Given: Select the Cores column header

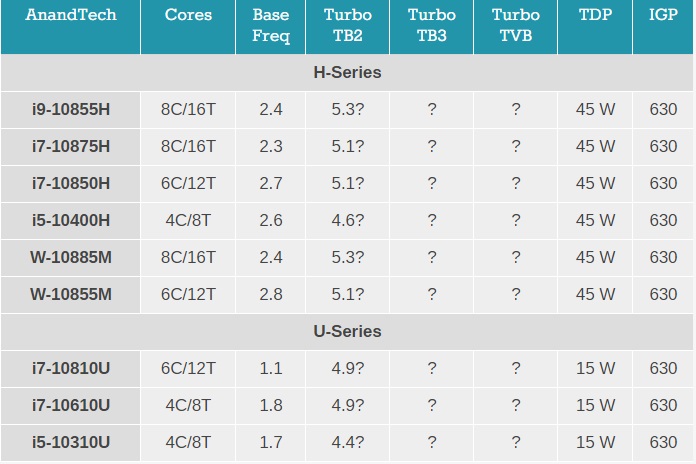Looking at the screenshot, I should pos(188,16).
